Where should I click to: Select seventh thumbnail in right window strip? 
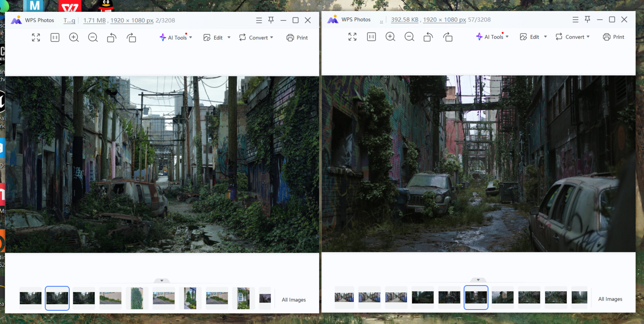coord(502,297)
